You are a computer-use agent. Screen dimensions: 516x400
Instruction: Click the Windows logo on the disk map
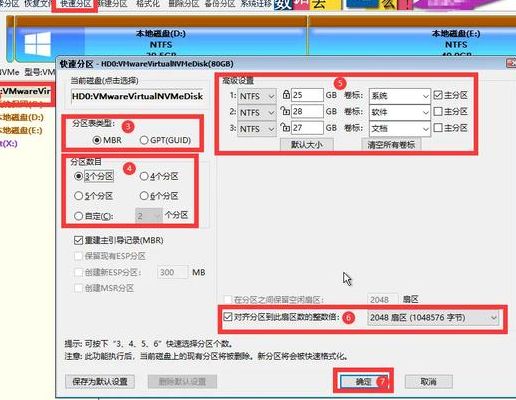(x=38, y=44)
